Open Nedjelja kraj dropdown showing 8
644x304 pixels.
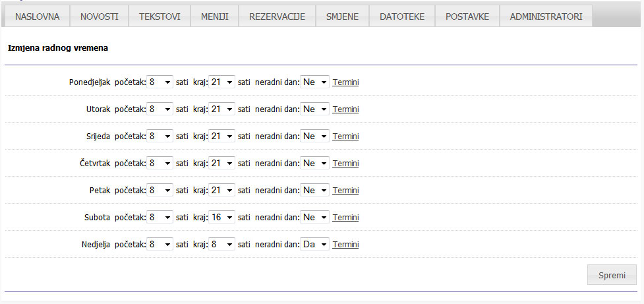click(x=221, y=245)
